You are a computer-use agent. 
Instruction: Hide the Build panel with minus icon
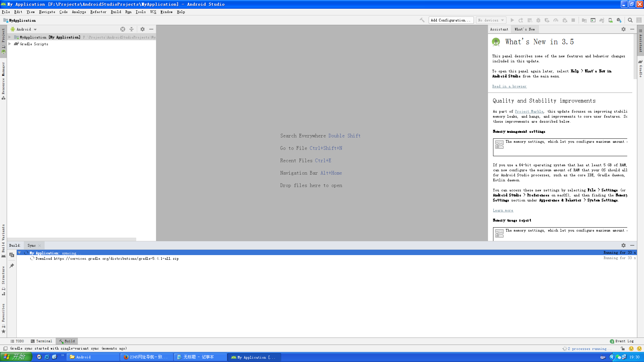[x=632, y=245]
